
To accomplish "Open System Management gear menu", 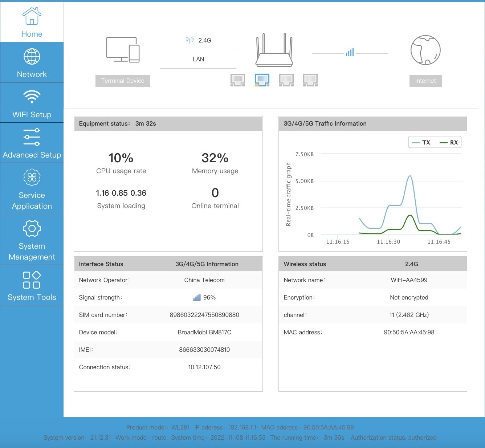I will [32, 240].
